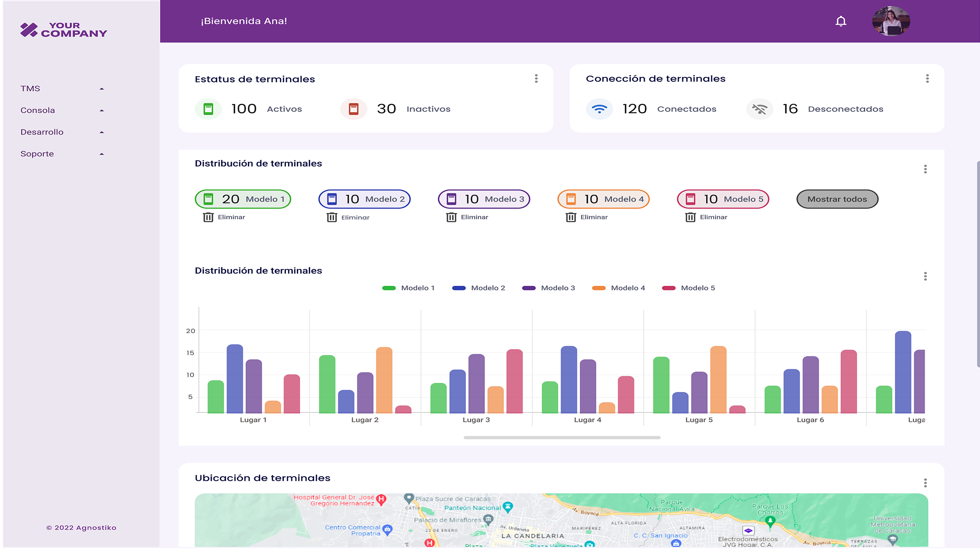Open the Desarrollo menu item
980x551 pixels.
[x=62, y=132]
